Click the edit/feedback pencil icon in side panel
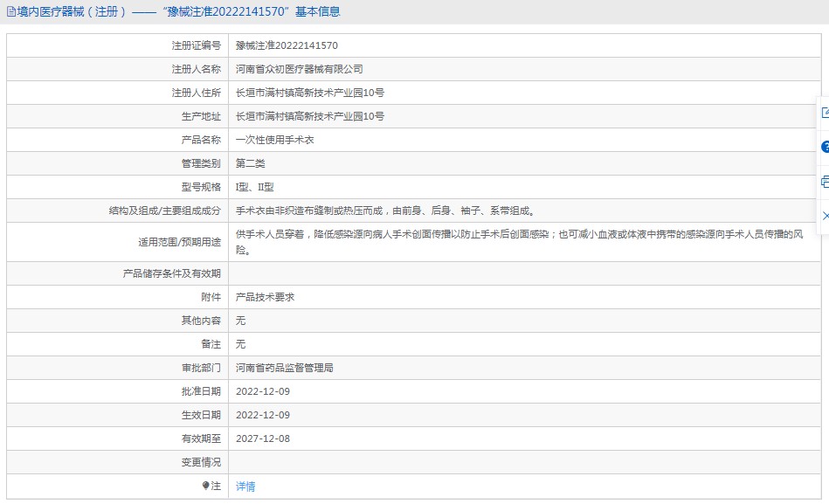 [825, 113]
